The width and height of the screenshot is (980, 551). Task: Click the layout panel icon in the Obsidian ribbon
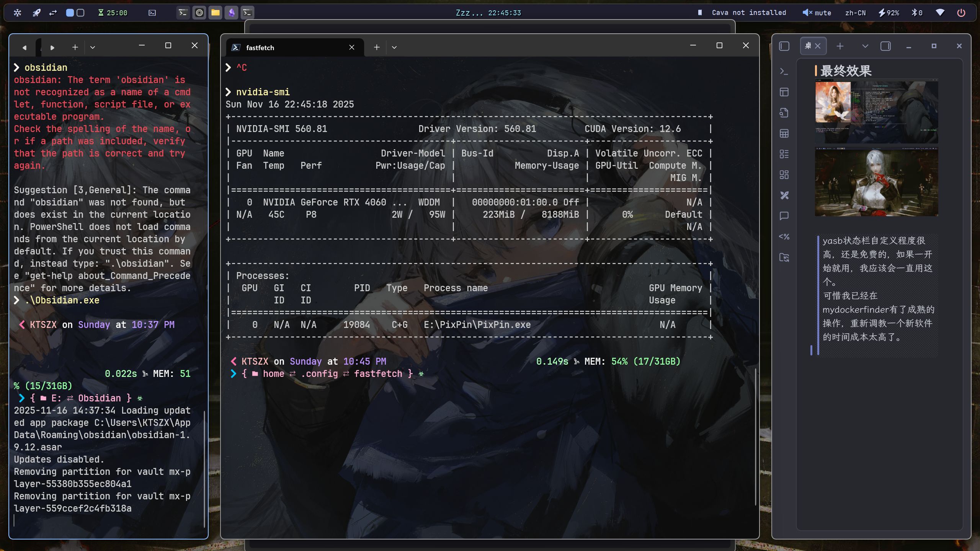[x=784, y=92]
